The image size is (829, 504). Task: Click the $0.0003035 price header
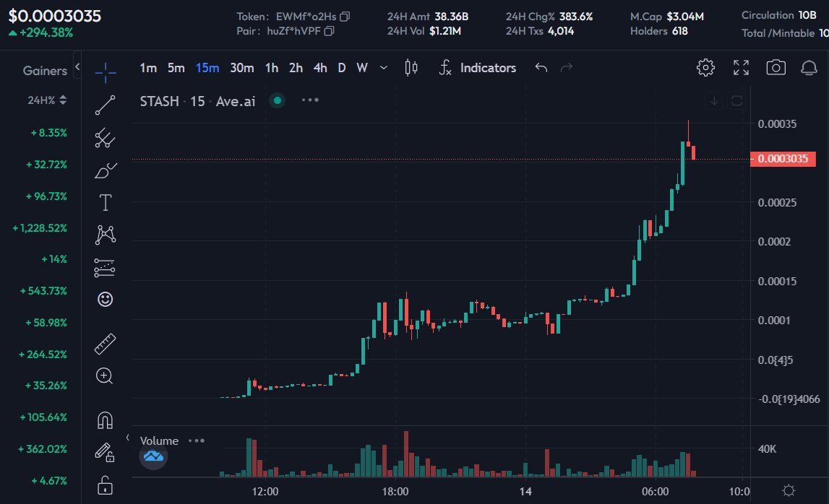pos(54,16)
